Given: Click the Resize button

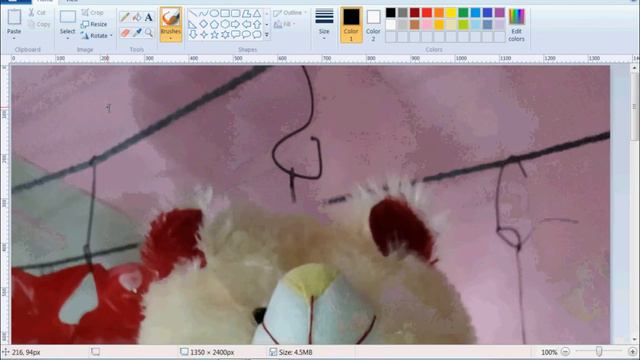Looking at the screenshot, I should (94, 24).
